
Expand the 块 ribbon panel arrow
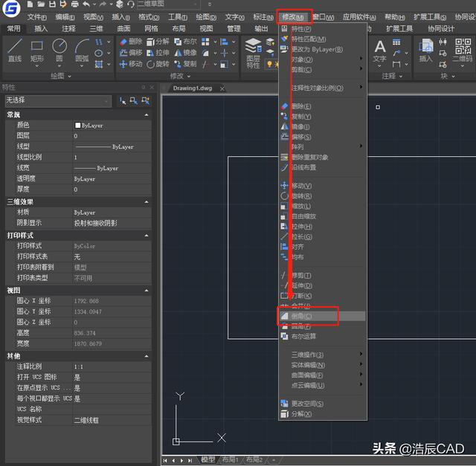pyautogui.click(x=453, y=76)
